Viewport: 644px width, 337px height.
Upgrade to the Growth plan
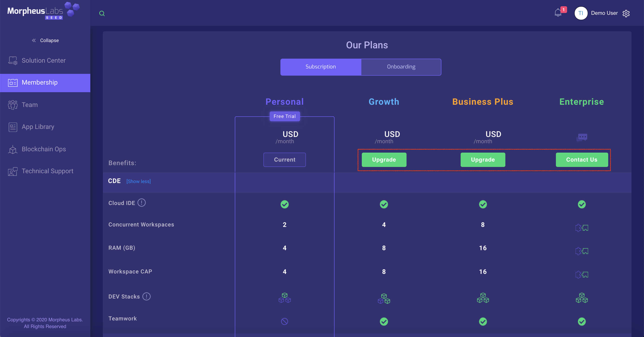tap(384, 160)
